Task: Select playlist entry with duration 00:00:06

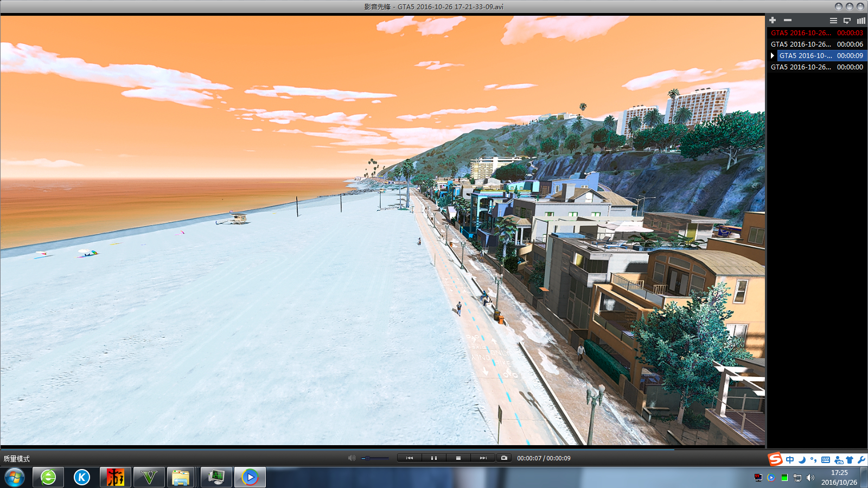Action: coord(817,44)
